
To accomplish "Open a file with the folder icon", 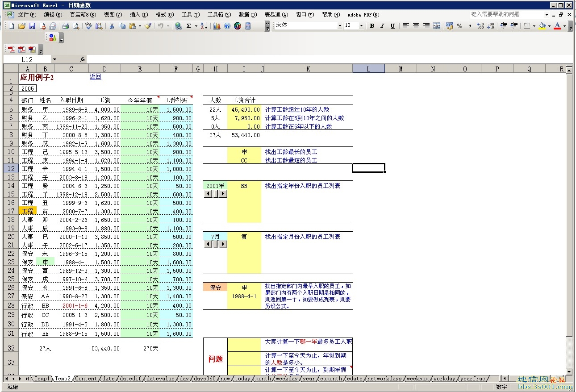I will coord(22,26).
